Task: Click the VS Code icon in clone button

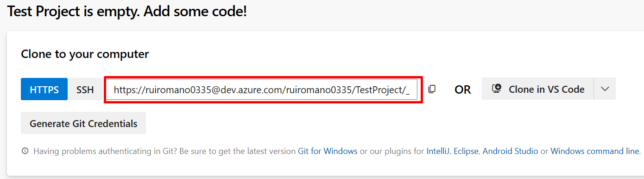Action: pos(497,89)
